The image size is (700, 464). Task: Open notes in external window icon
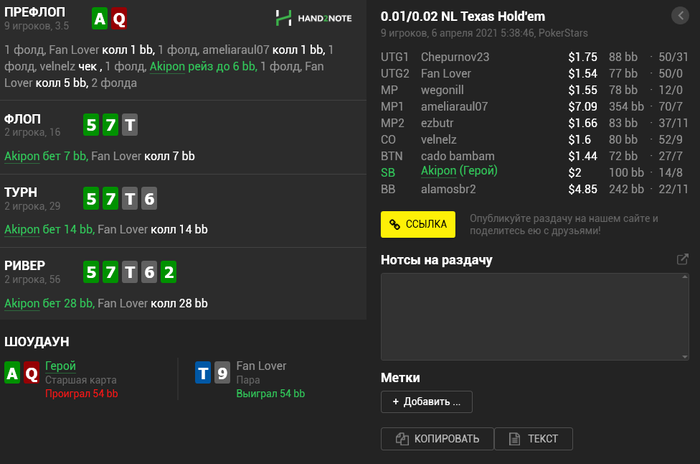tap(682, 260)
